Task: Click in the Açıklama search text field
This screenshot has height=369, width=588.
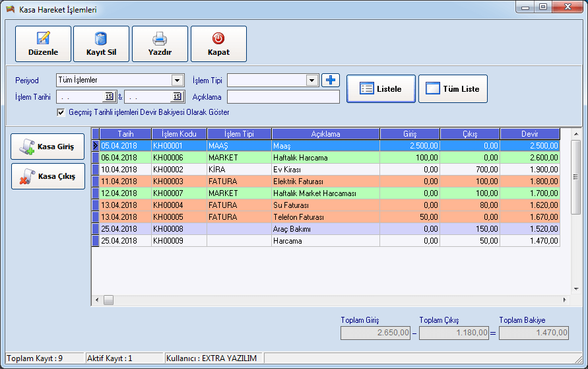Action: point(283,97)
